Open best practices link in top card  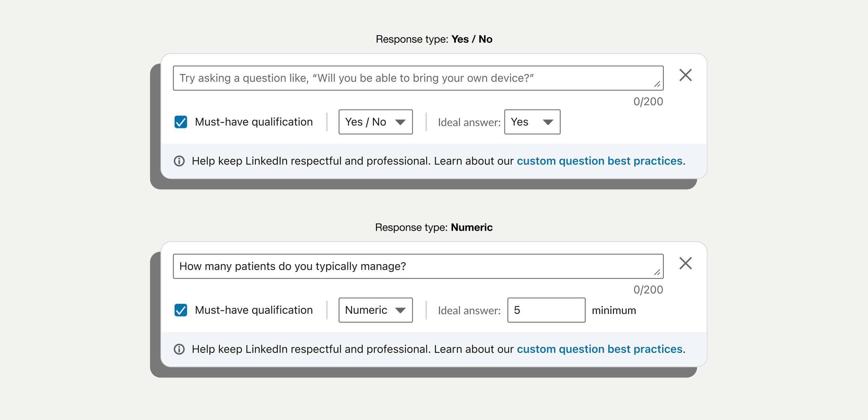point(600,161)
